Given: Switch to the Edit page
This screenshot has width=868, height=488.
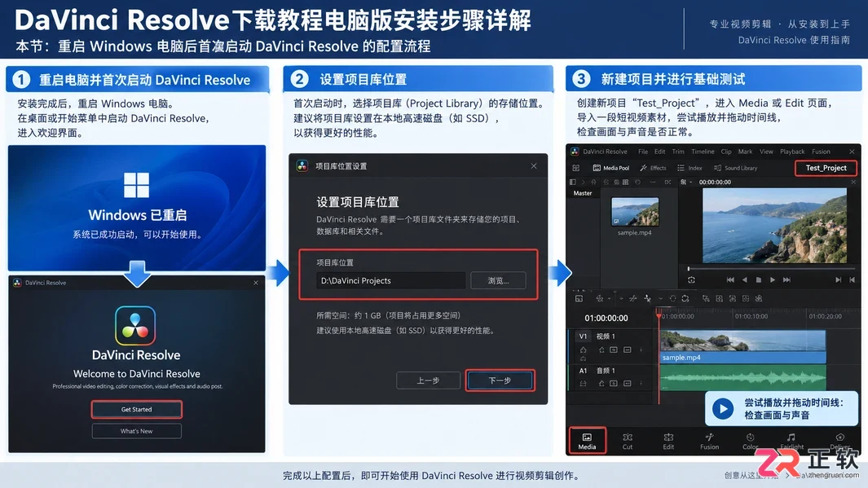Looking at the screenshot, I should pyautogui.click(x=668, y=442).
